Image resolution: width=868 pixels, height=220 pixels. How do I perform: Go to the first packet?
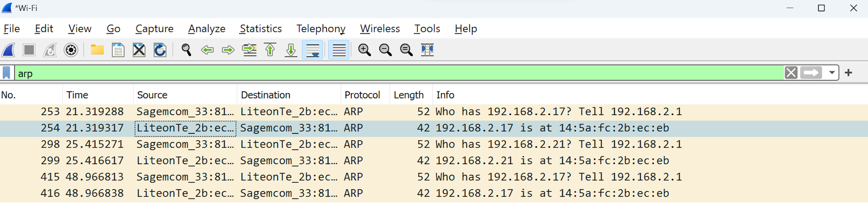[270, 50]
